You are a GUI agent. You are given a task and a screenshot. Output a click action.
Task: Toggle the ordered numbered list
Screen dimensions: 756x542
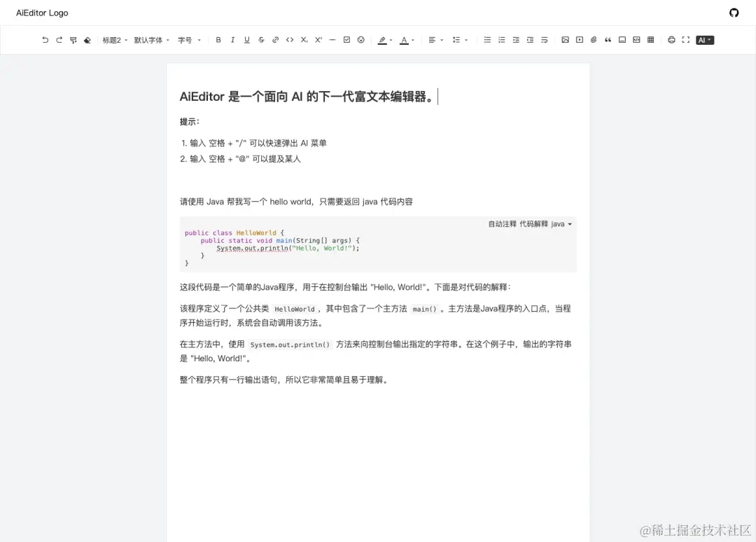[501, 40]
